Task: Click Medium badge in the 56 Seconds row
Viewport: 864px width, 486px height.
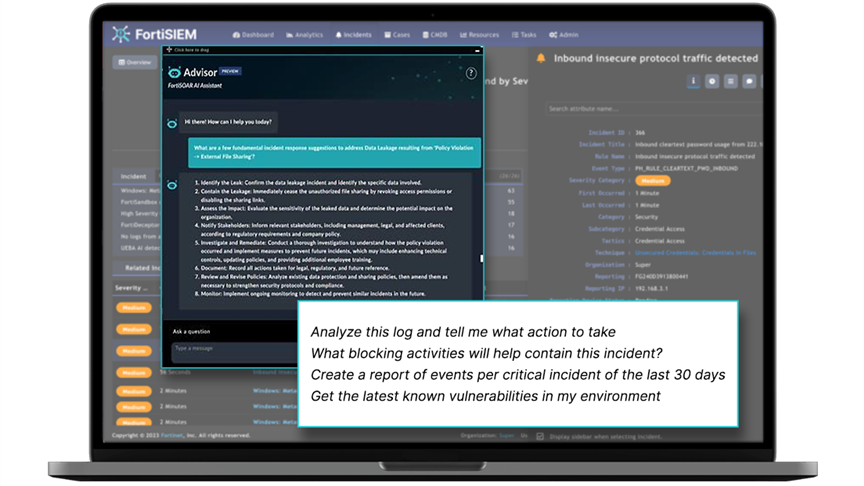Action: pos(134,373)
